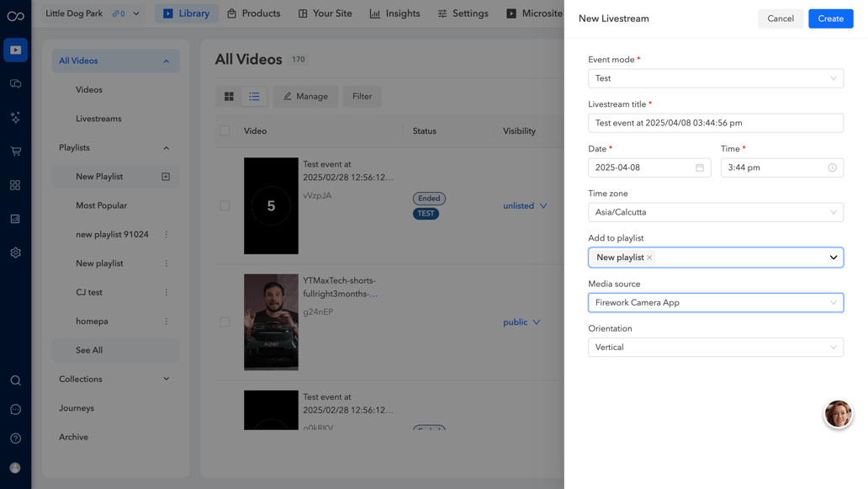This screenshot has width=868, height=489.
Task: Select the chat bubble icon in left rail
Action: pos(15,408)
